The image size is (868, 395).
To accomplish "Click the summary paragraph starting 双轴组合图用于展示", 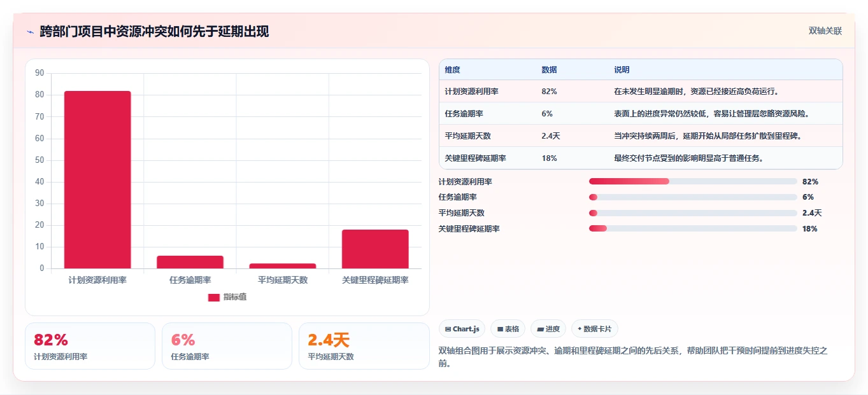I will [633, 357].
